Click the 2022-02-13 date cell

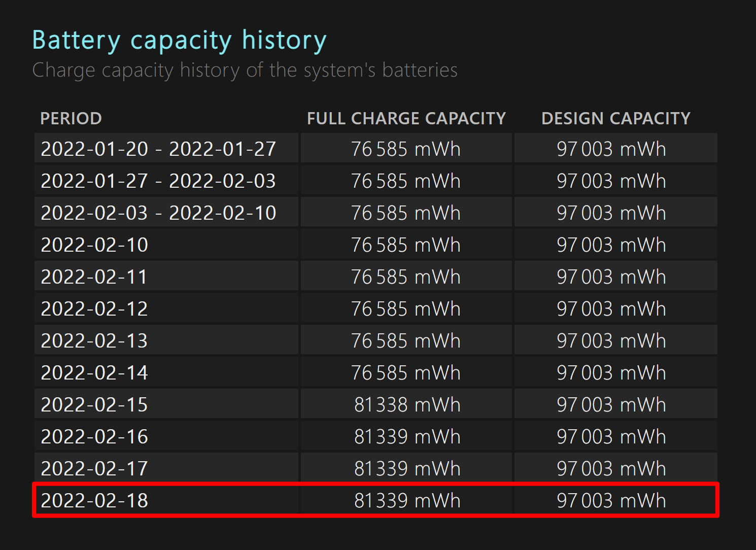pos(166,340)
